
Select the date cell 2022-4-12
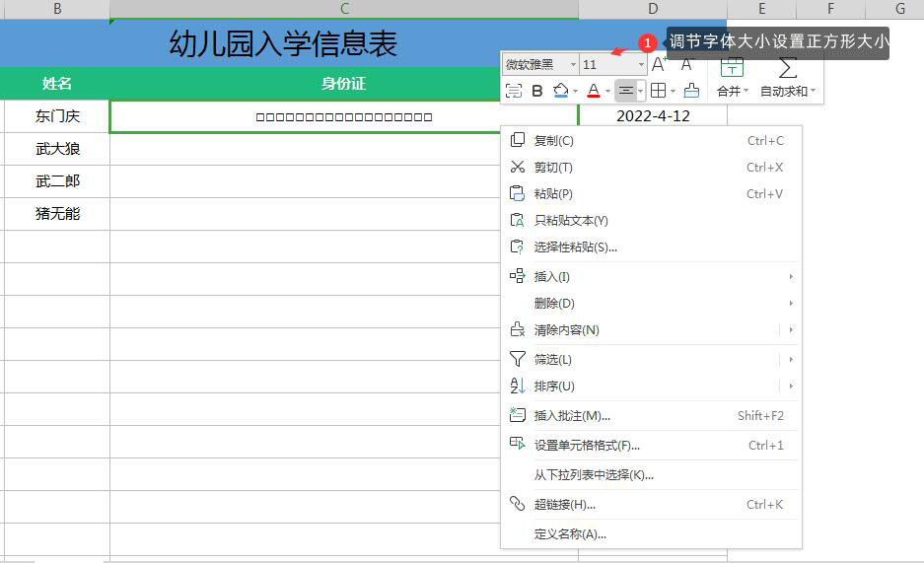[x=653, y=116]
